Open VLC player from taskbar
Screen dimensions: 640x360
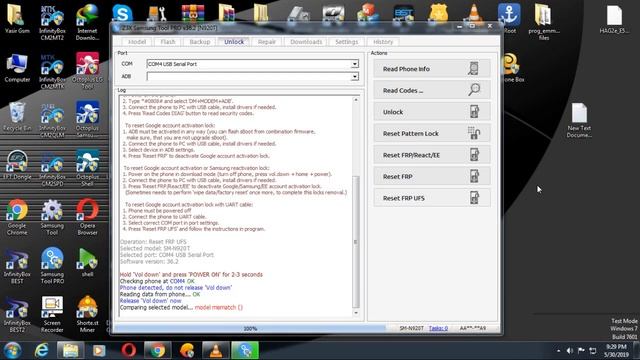216,351
